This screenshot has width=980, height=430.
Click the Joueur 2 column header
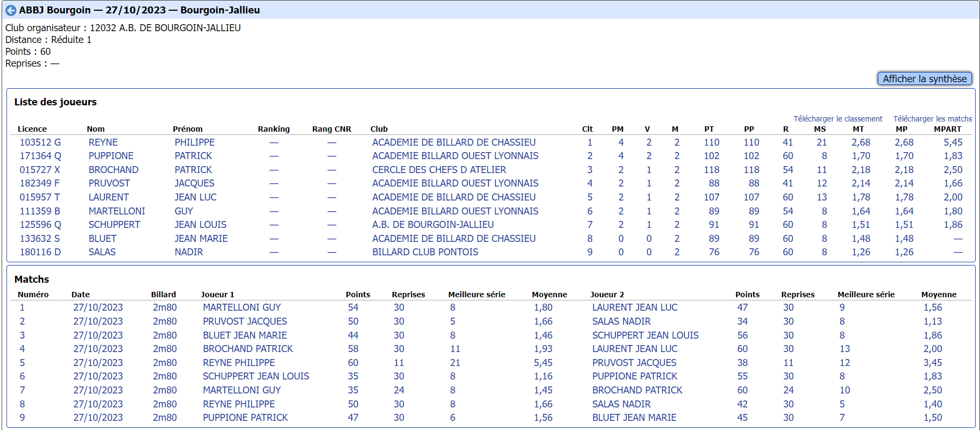(607, 295)
